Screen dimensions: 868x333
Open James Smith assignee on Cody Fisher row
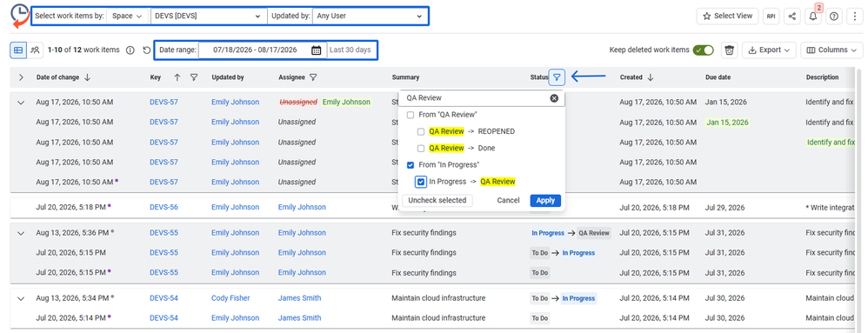point(299,298)
